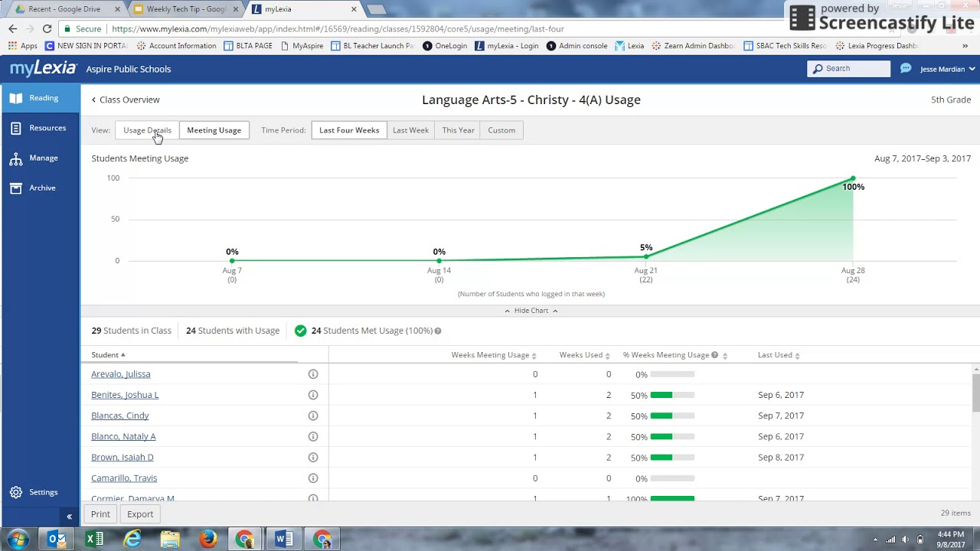Select Last Four Weeks time period
980x551 pixels.
point(349,130)
